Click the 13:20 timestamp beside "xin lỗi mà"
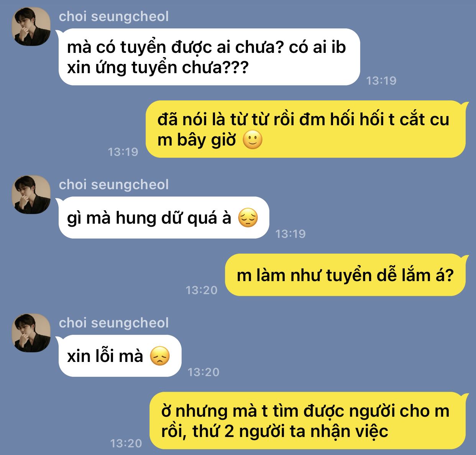This screenshot has width=476, height=455. click(204, 372)
